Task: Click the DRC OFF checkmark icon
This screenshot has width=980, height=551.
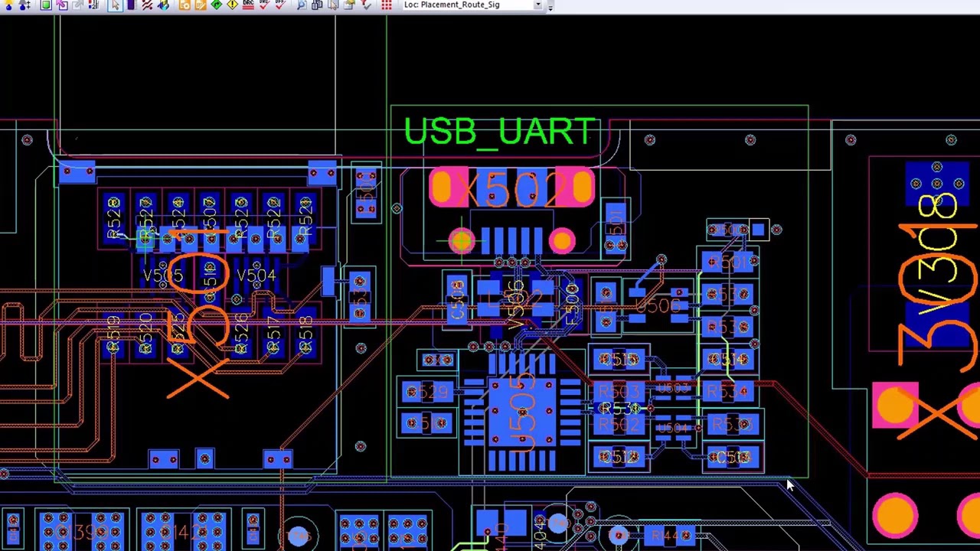Action: click(x=280, y=5)
